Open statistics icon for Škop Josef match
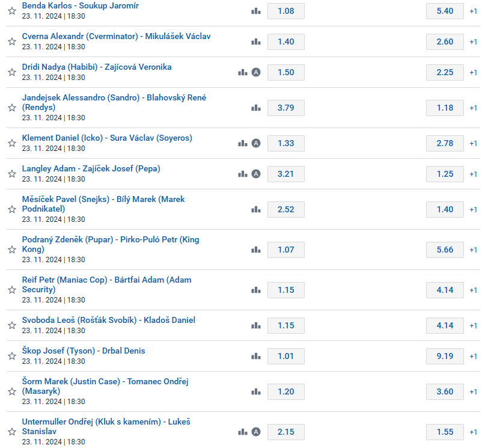 [256, 356]
